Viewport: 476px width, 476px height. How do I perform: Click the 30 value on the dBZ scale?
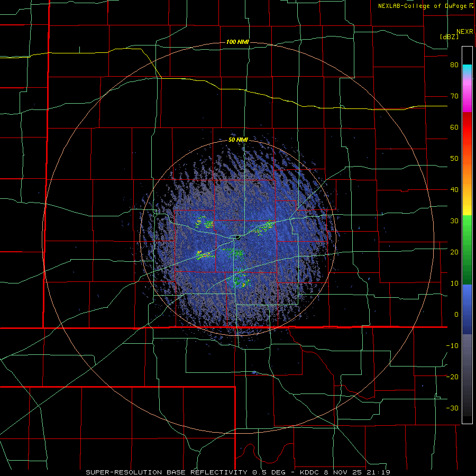tap(454, 221)
